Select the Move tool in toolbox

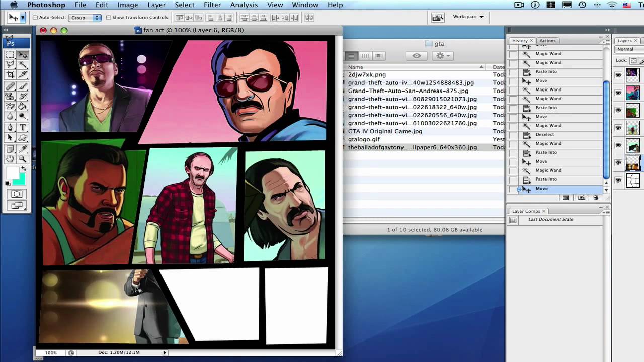coord(23,54)
